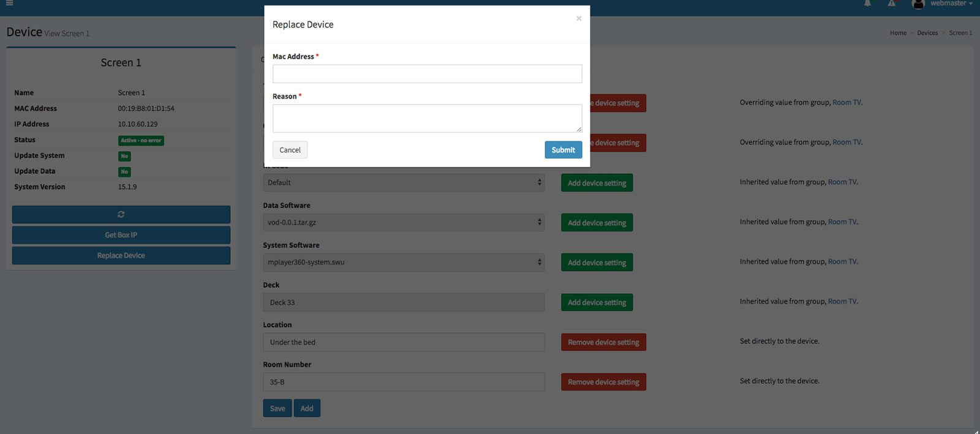Screen dimensions: 980x434
Task: Click the refresh icon button
Action: (121, 214)
